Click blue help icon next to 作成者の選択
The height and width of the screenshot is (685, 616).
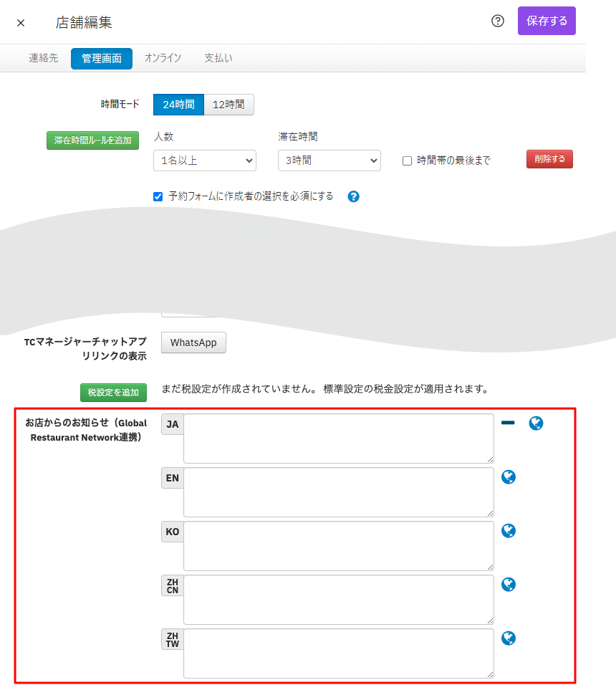(x=354, y=196)
